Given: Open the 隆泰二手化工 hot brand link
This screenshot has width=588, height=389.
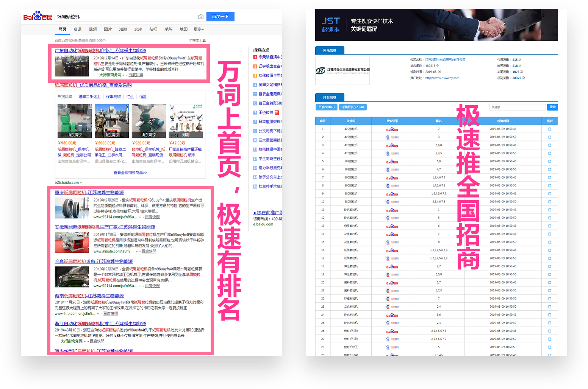Looking at the screenshot, I should click(89, 97).
